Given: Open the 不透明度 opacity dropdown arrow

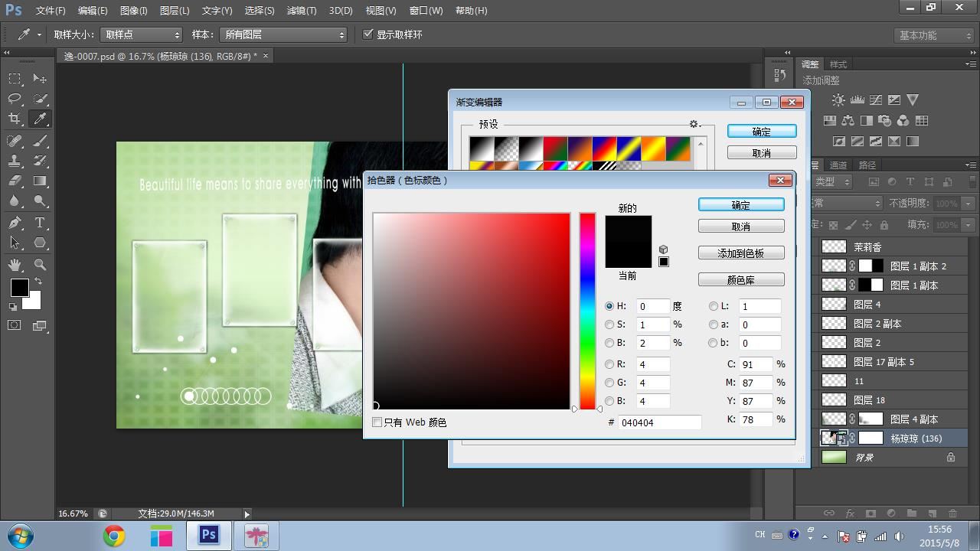Looking at the screenshot, I should click(969, 204).
